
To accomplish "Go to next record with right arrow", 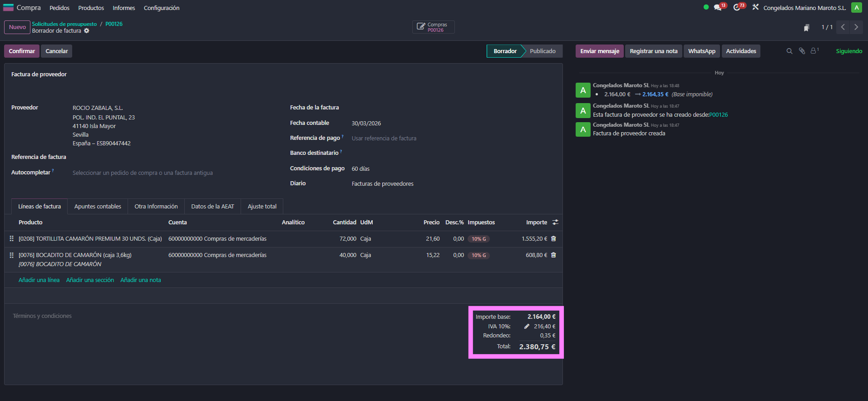I will [856, 27].
